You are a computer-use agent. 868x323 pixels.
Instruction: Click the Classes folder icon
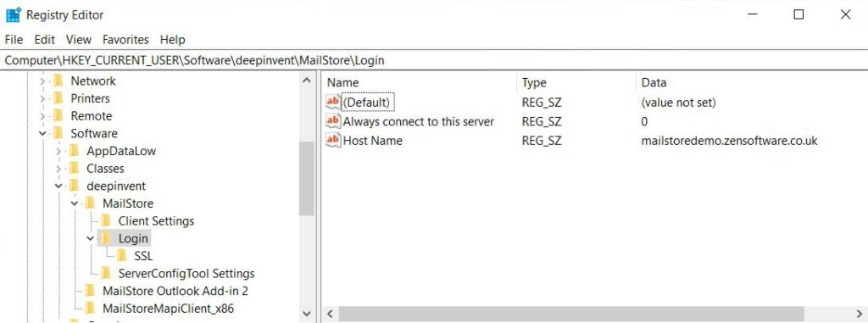[x=75, y=169]
